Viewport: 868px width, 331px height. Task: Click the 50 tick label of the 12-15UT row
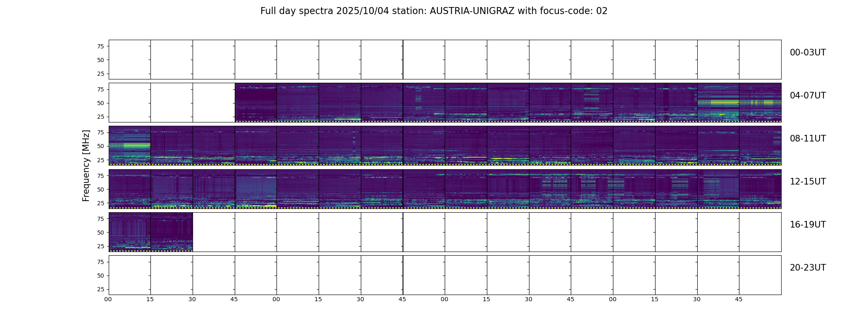[100, 189]
